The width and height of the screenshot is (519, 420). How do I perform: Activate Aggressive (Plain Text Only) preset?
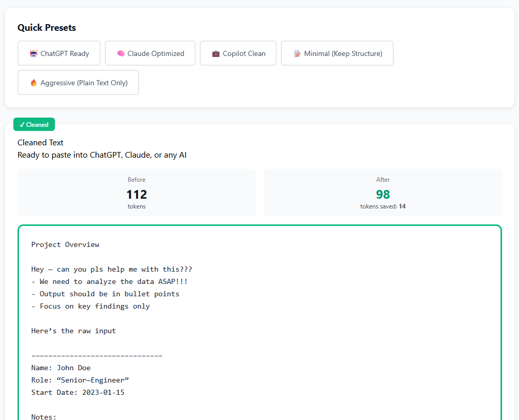[78, 83]
